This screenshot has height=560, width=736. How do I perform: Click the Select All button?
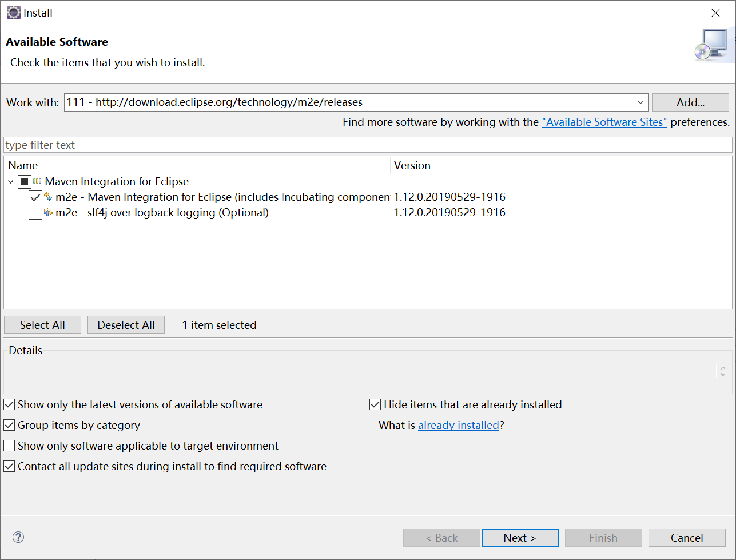[x=42, y=325]
